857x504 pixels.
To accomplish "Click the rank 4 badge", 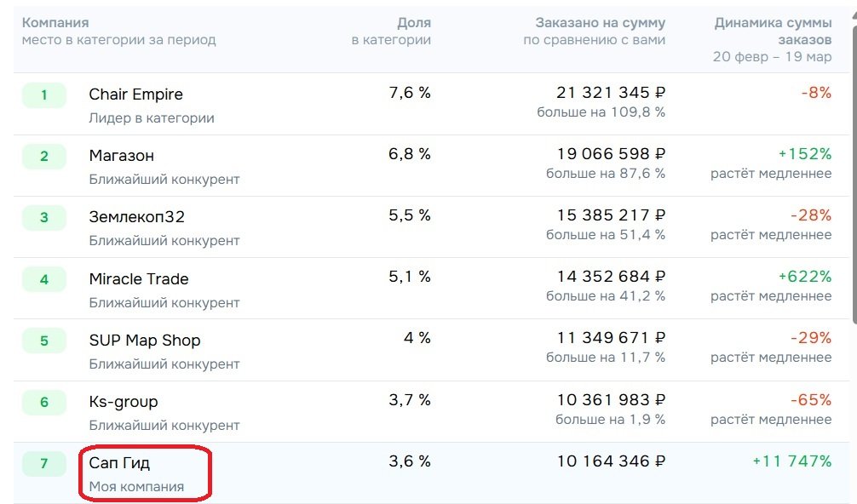I will click(44, 279).
